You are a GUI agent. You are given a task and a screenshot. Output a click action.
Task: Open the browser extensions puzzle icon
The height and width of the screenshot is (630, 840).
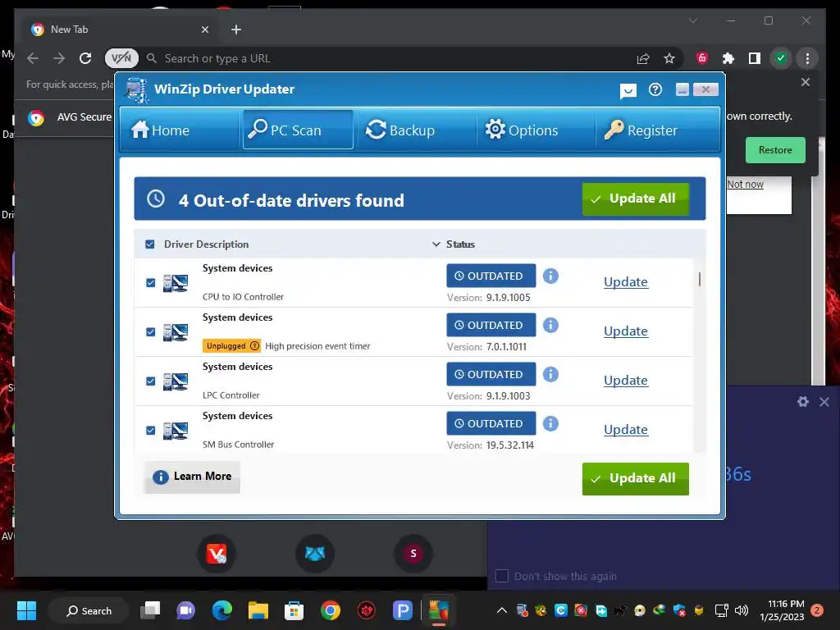point(728,58)
